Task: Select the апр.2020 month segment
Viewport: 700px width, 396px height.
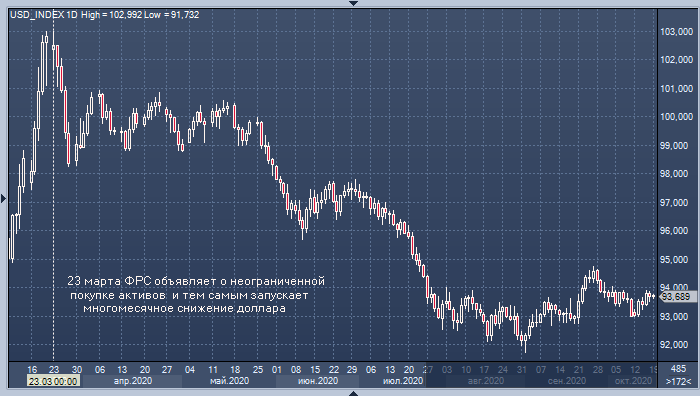Action: [133, 381]
